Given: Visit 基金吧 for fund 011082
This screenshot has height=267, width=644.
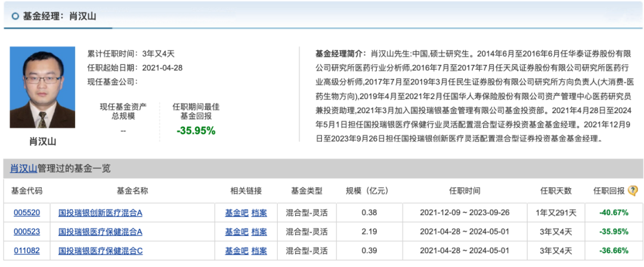Looking at the screenshot, I should click(x=236, y=250).
